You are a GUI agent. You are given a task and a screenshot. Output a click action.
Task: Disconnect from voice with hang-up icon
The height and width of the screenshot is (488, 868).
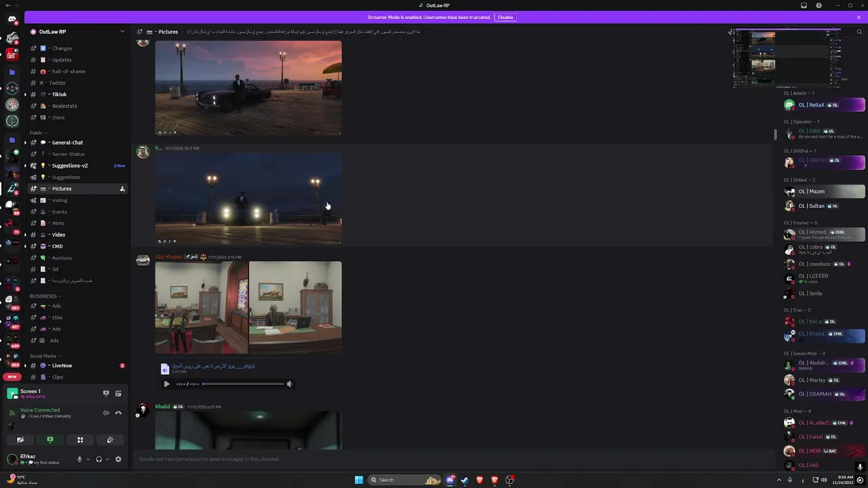point(118,413)
